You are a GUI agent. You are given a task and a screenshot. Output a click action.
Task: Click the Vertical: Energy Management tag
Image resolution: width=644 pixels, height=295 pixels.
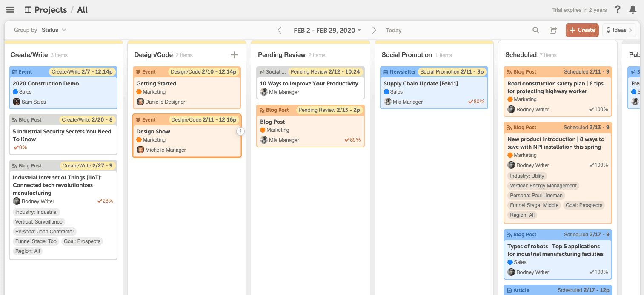click(543, 186)
